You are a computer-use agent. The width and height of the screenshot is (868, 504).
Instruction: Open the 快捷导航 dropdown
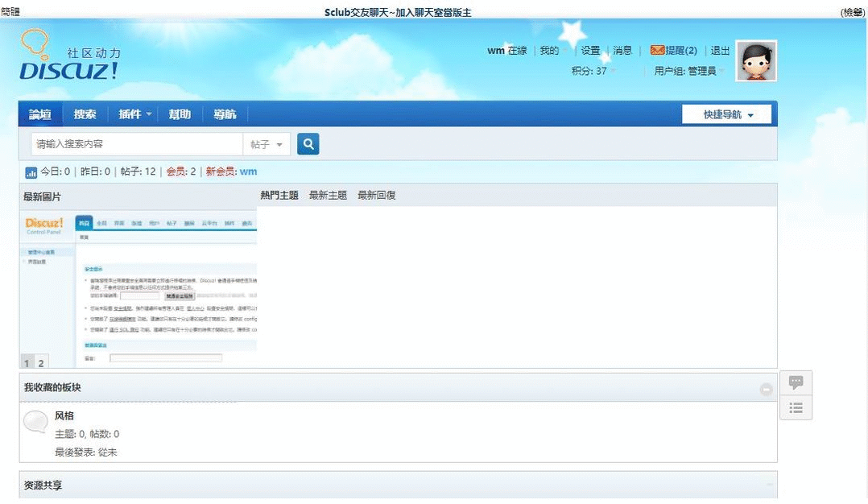[x=726, y=114]
